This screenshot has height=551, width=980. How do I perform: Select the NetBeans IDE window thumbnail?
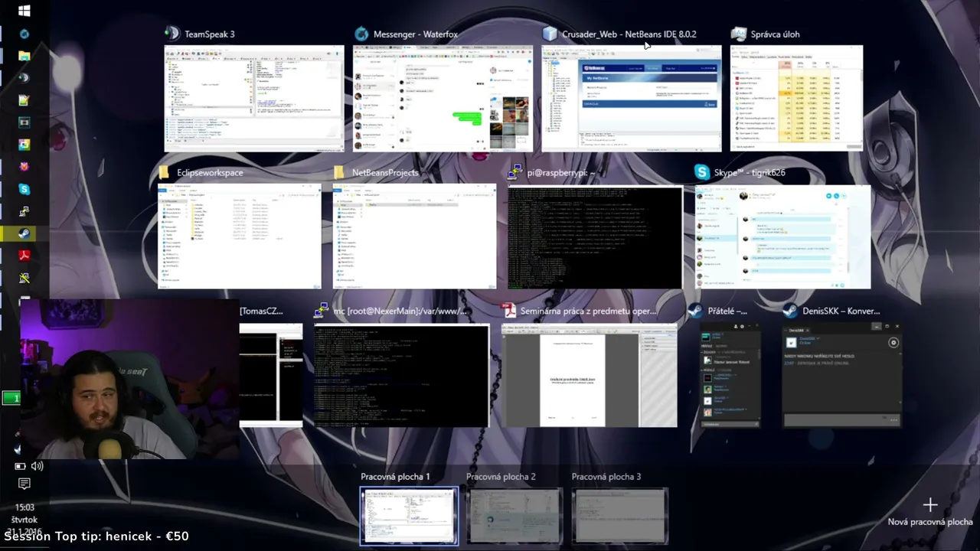632,99
